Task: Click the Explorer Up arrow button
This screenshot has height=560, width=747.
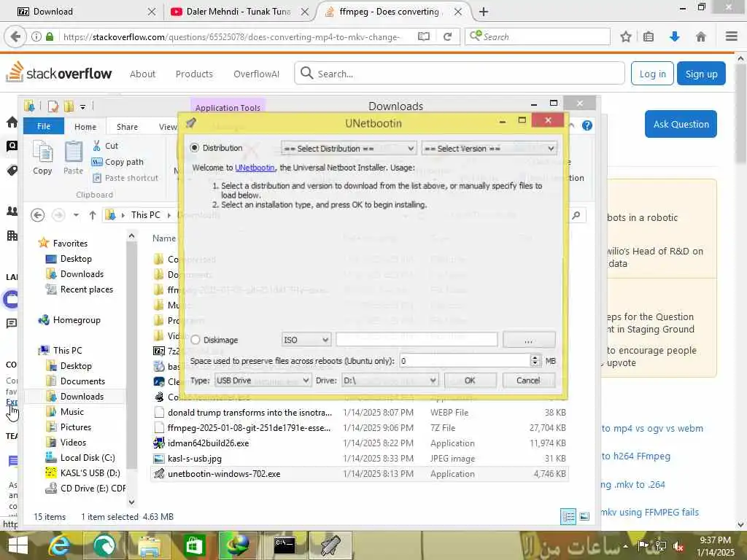Action: [93, 215]
